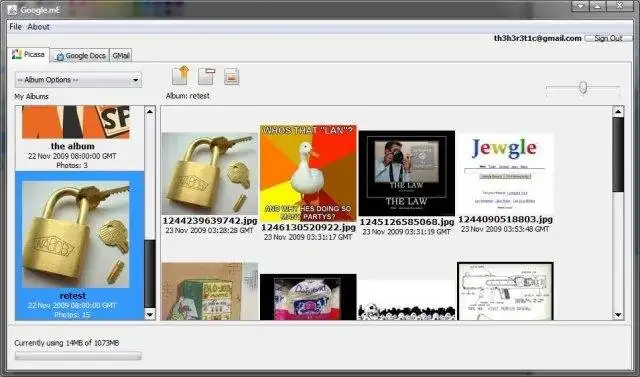Click the 'Photos: 15' count text

tap(72, 315)
